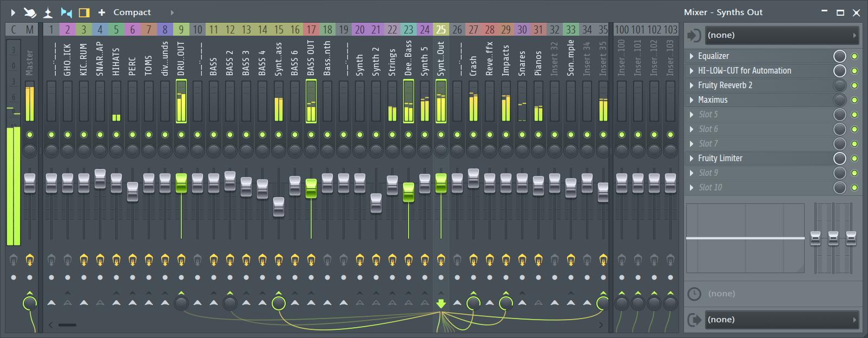Click the audio input routing icon
Image resolution: width=868 pixels, height=338 pixels.
(694, 35)
